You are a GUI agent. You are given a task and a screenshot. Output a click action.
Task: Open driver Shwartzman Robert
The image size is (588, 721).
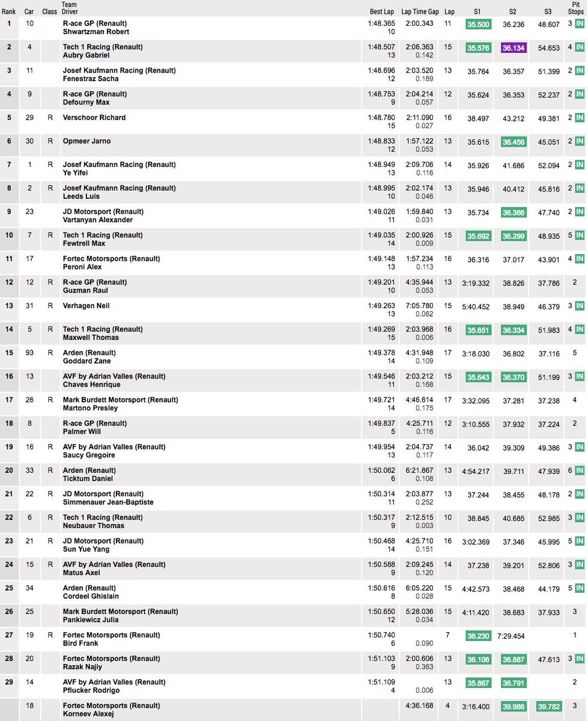click(96, 32)
